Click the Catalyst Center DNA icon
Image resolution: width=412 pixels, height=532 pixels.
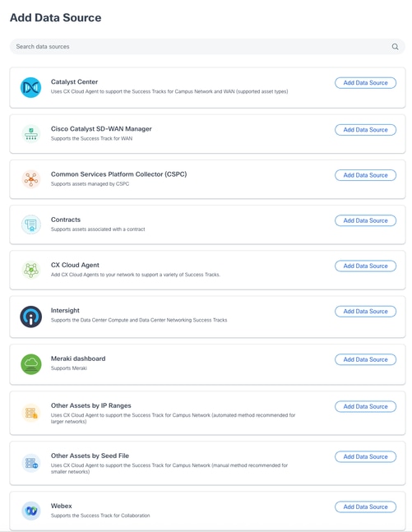tap(31, 87)
